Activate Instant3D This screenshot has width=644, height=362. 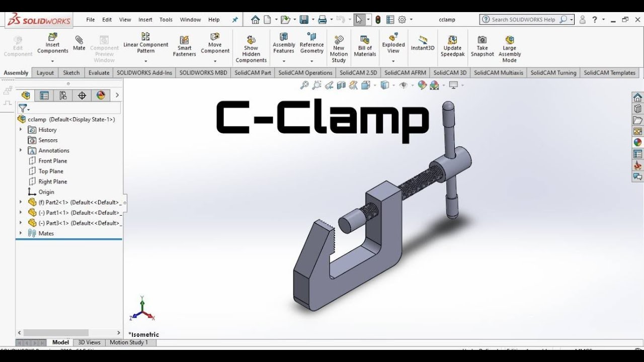(x=423, y=43)
